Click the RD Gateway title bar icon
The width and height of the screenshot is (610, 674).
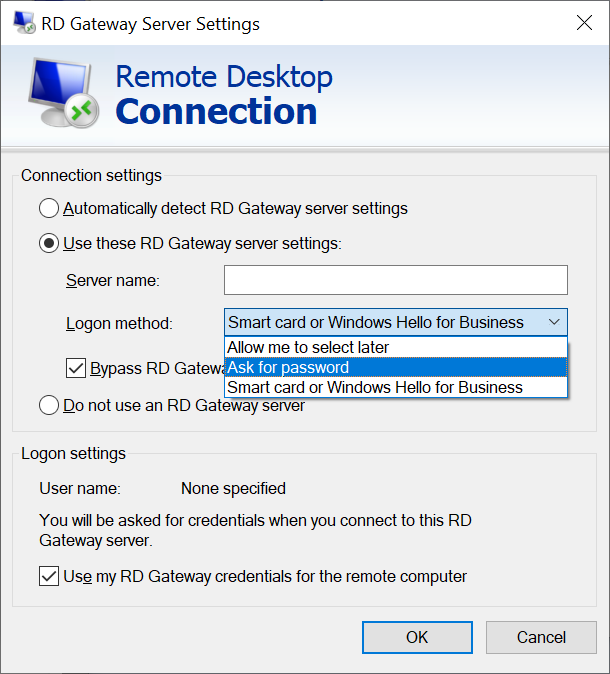click(24, 23)
